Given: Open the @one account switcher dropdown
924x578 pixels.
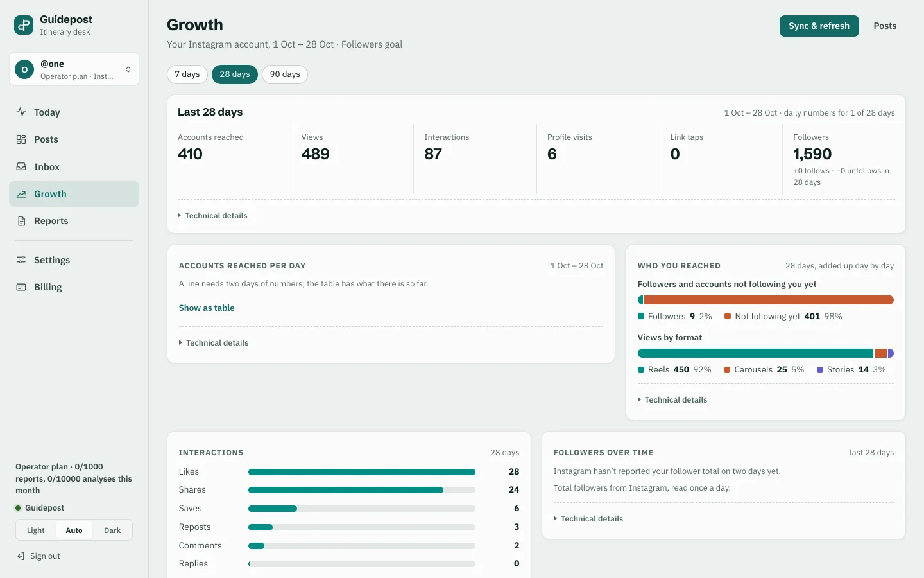Looking at the screenshot, I should click(x=74, y=69).
